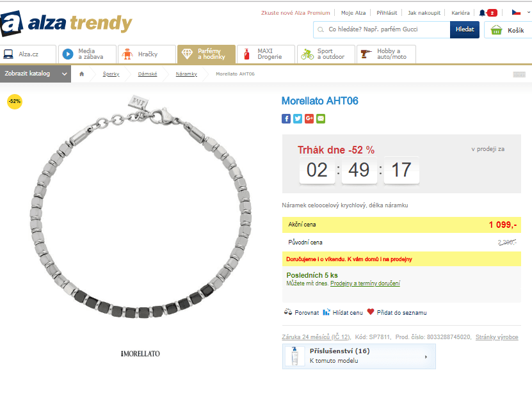Viewport: 532px width, 398px height.
Task: Open Prodejny a termíny doručení link
Action: click(365, 283)
